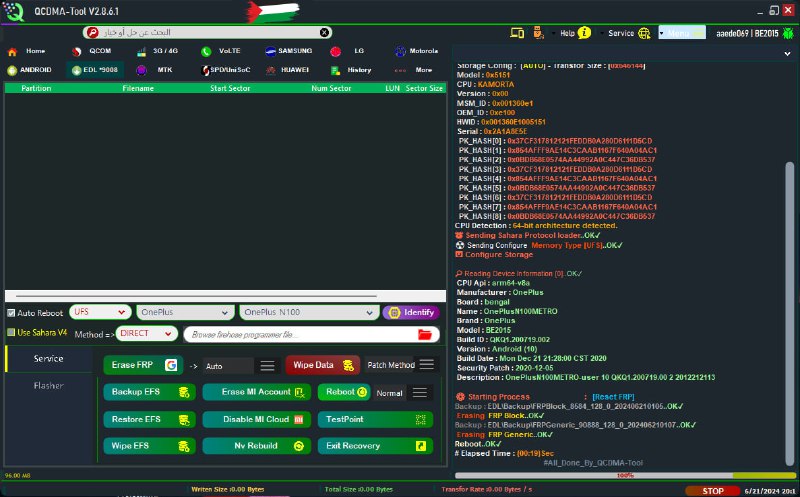Click the Google icon on Erase FRP

pos(171,365)
